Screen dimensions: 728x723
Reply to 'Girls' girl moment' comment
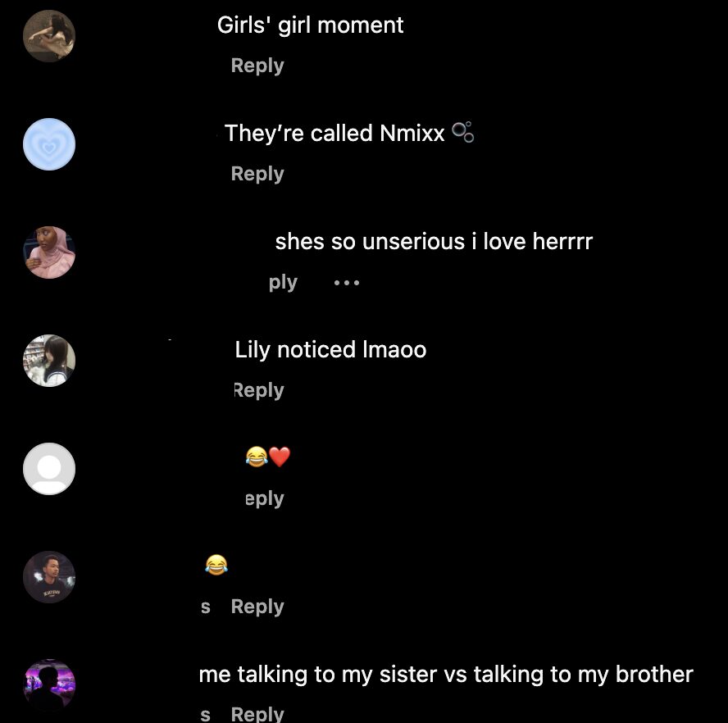click(x=257, y=66)
